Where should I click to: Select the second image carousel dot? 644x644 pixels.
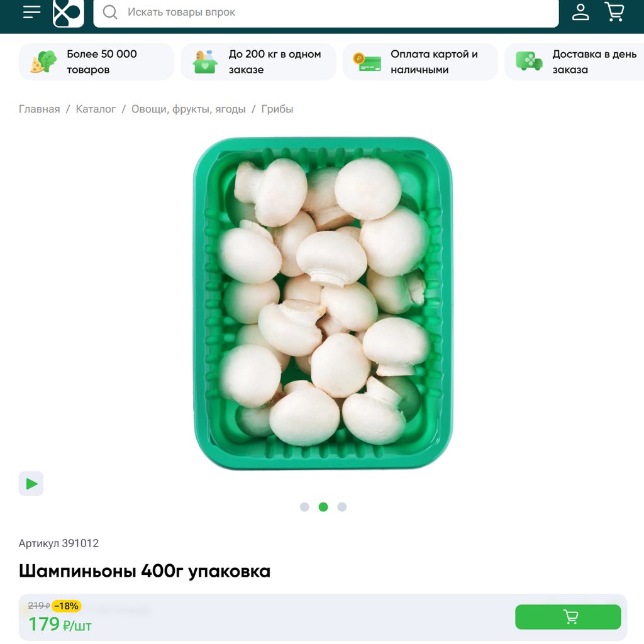coord(323,507)
